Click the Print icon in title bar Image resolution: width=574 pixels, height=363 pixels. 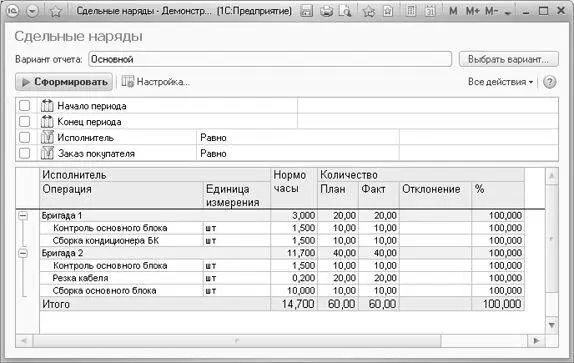click(326, 11)
